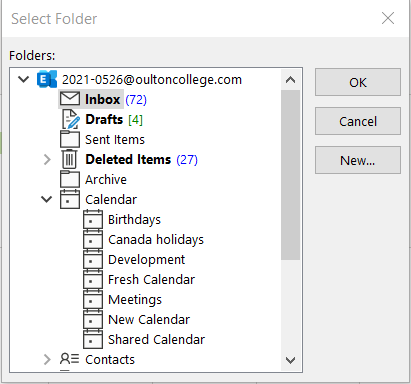This screenshot has height=384, width=411.
Task: Select the Drafts folder label
Action: click(104, 119)
